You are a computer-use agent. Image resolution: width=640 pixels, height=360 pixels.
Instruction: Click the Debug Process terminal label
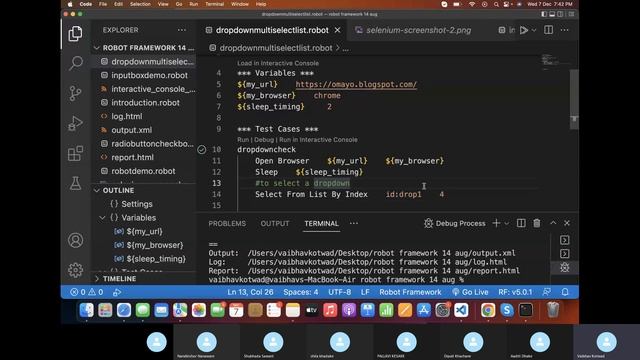click(455, 223)
